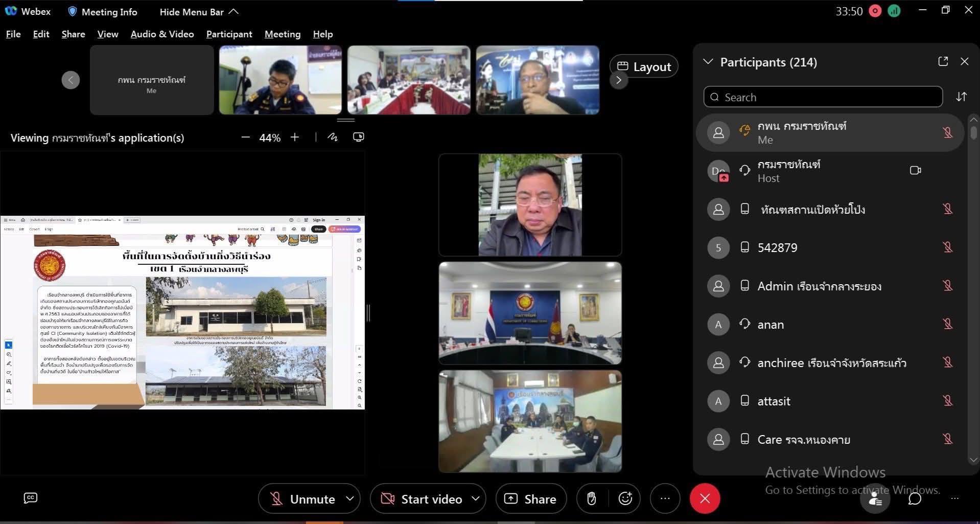
Task: Open the Audio & Video menu
Action: (162, 34)
